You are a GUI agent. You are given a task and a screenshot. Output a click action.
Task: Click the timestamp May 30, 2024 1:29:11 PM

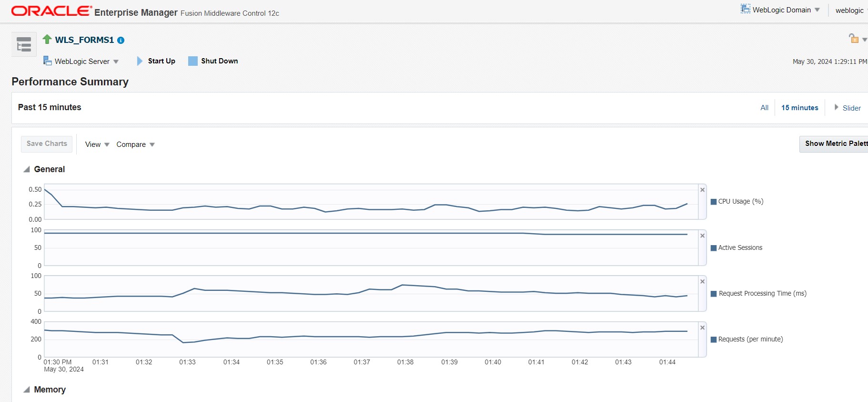tap(830, 62)
